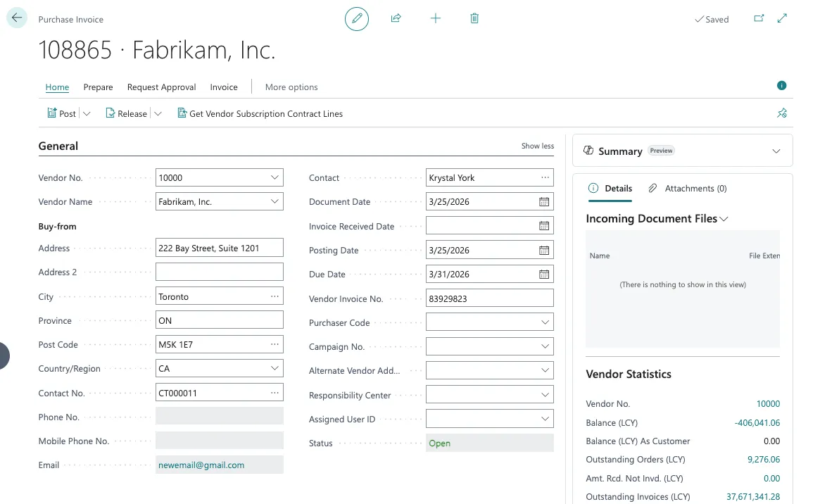The image size is (820, 504).
Task: Open the Prepare menu
Action: pyautogui.click(x=98, y=87)
